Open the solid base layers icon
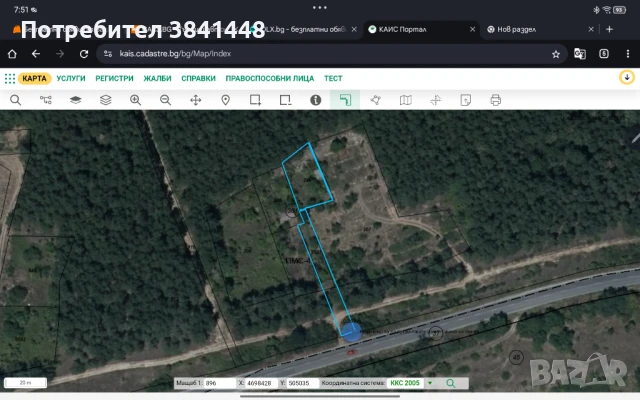640x400 pixels. (76, 100)
